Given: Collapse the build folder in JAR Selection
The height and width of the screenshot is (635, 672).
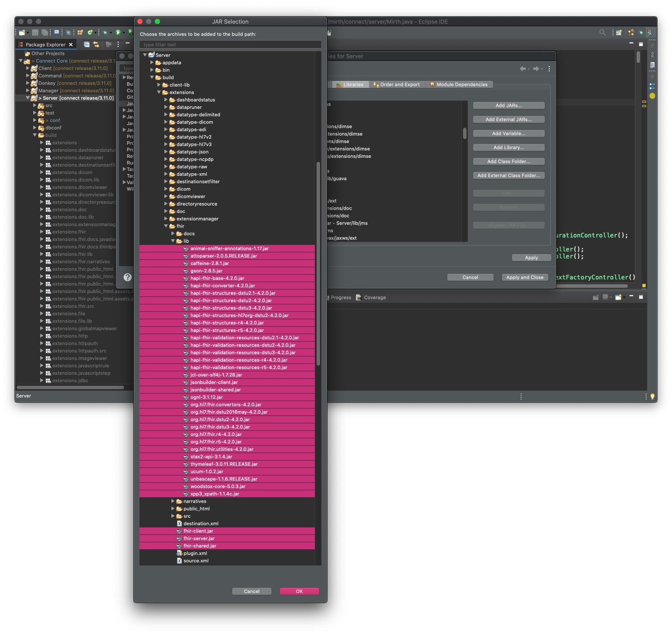Looking at the screenshot, I should (152, 77).
